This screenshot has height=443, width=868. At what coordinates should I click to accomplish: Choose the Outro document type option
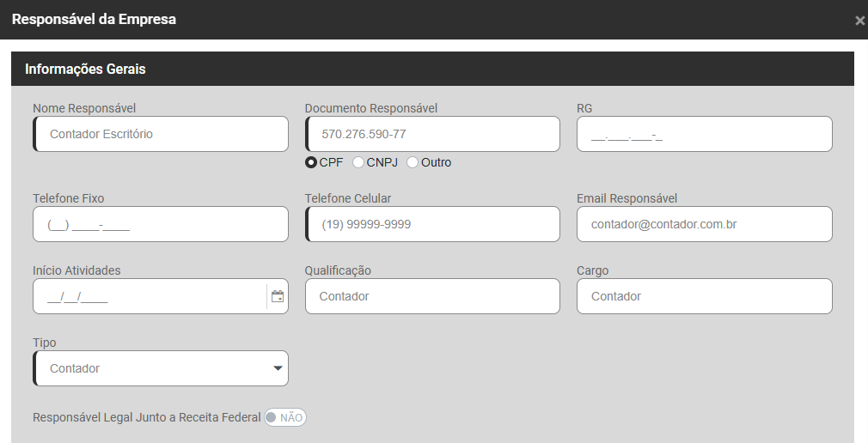point(413,162)
